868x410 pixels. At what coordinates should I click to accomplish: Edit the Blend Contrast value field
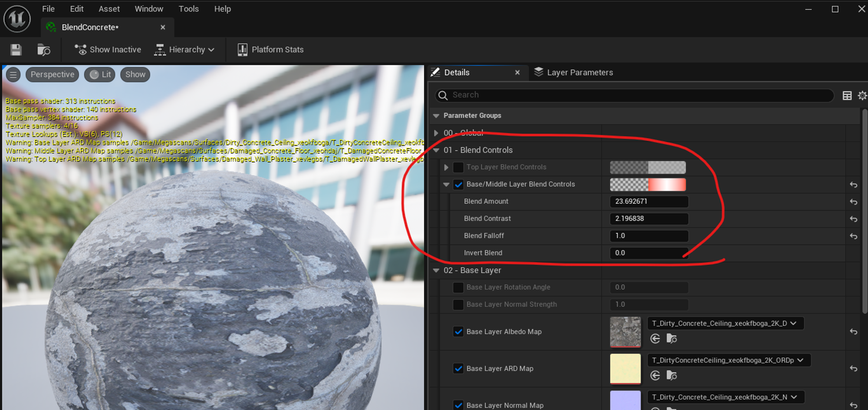649,218
